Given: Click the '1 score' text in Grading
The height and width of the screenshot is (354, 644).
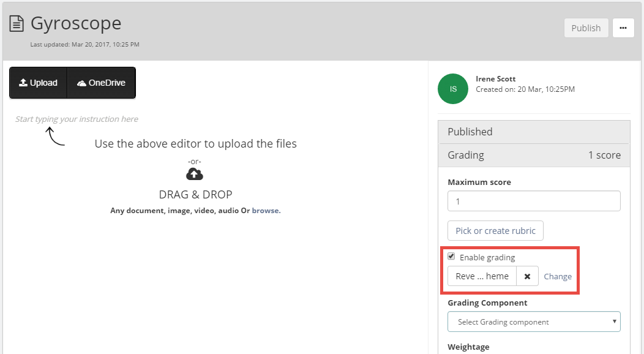Looking at the screenshot, I should [x=604, y=155].
